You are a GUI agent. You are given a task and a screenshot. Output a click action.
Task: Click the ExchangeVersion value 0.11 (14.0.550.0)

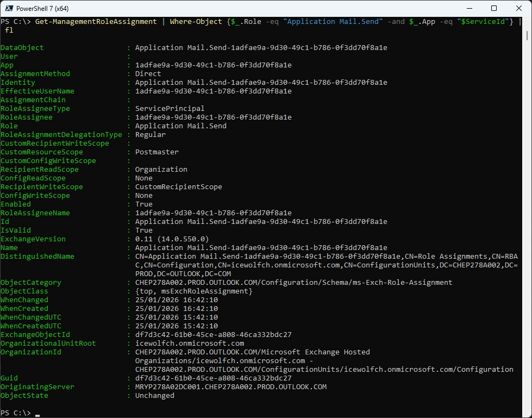point(172,239)
